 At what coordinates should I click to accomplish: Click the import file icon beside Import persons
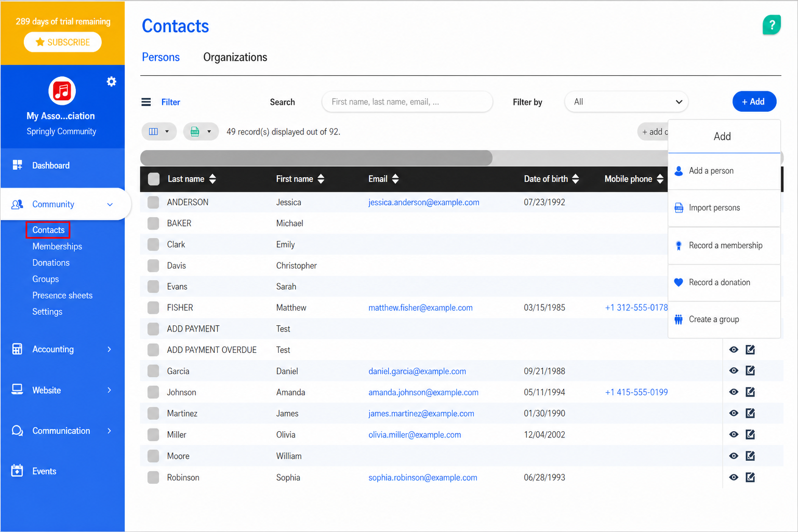679,208
